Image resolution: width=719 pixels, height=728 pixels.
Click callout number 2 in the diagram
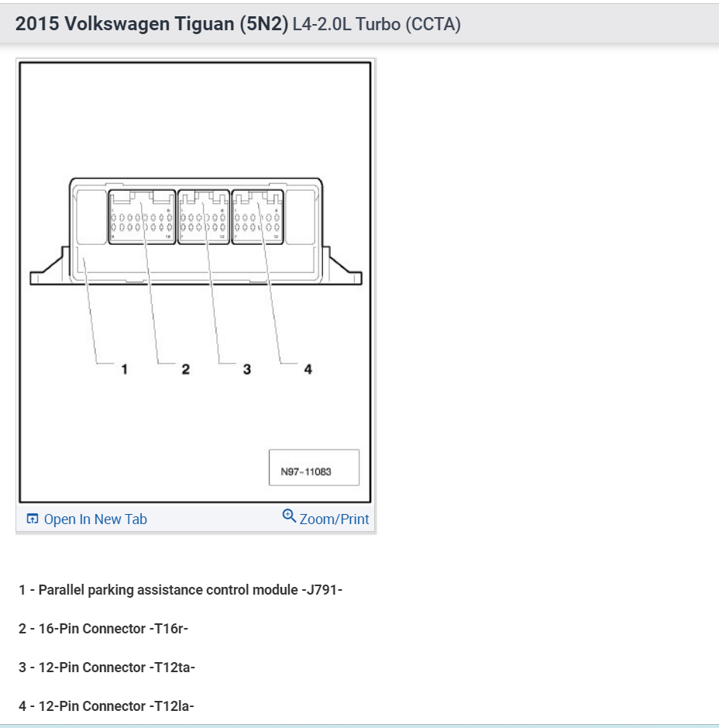[x=185, y=369]
